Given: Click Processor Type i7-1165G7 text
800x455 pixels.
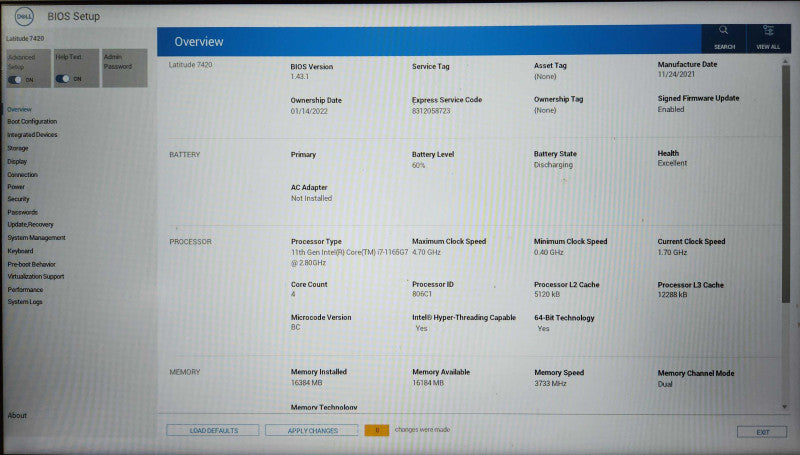Looking at the screenshot, I should 349,258.
